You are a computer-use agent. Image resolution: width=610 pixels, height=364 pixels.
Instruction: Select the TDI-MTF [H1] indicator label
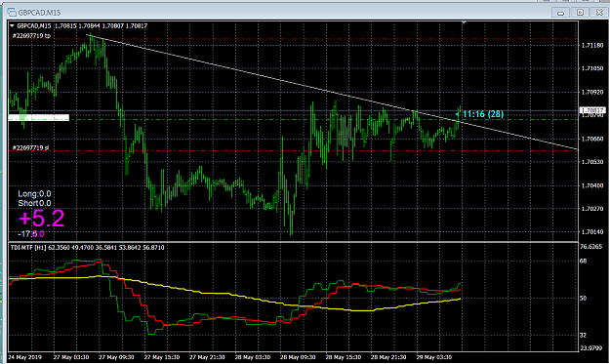tap(28, 247)
